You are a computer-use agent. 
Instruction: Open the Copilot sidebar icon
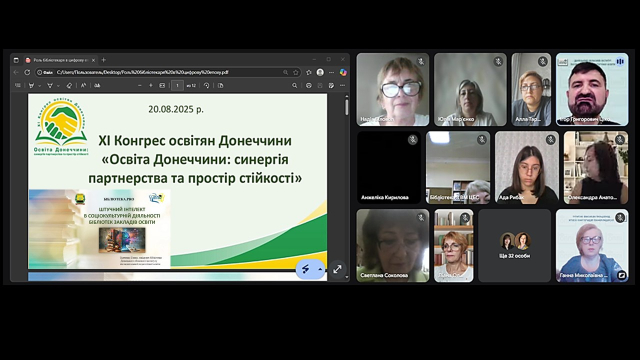(x=343, y=72)
